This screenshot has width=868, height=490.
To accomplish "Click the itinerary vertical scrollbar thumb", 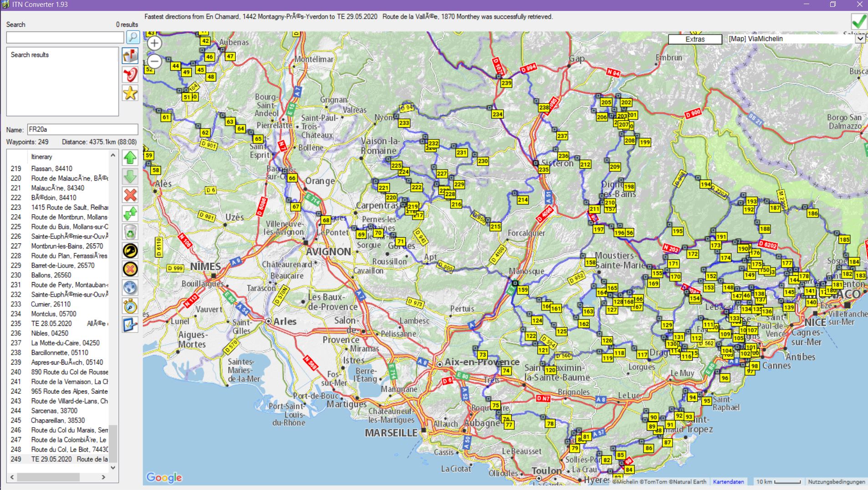I will [x=113, y=444].
